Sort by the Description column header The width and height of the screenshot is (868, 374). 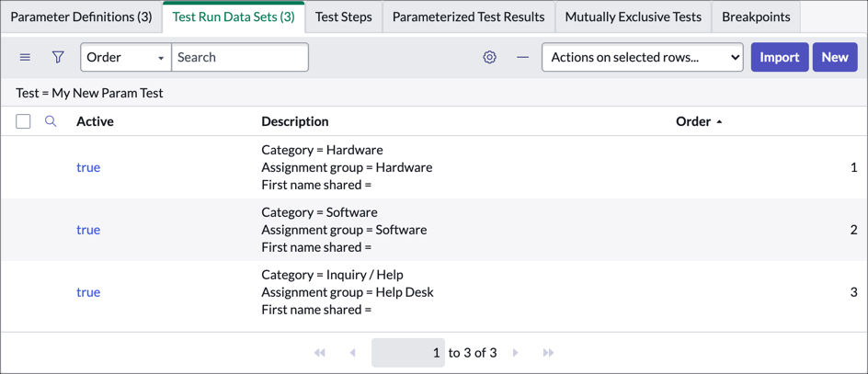[295, 121]
